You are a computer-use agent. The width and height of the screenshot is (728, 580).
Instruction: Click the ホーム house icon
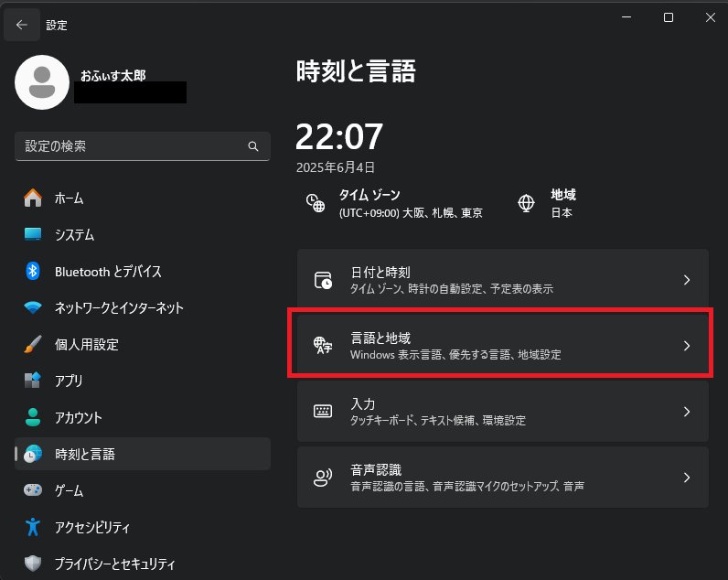click(33, 199)
